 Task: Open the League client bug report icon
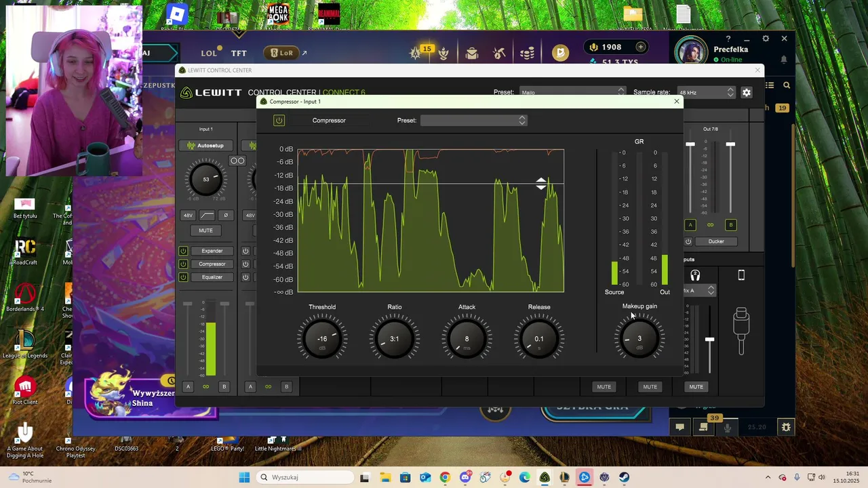tap(786, 427)
